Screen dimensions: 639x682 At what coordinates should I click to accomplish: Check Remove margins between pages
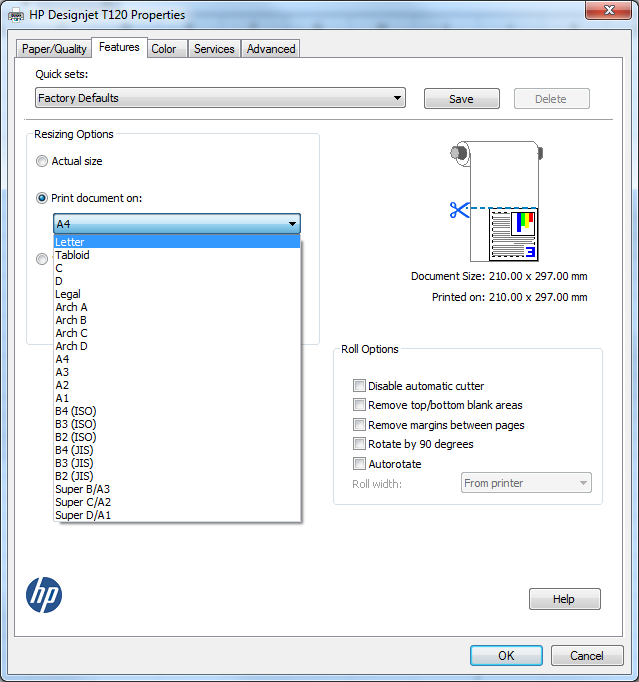359,425
